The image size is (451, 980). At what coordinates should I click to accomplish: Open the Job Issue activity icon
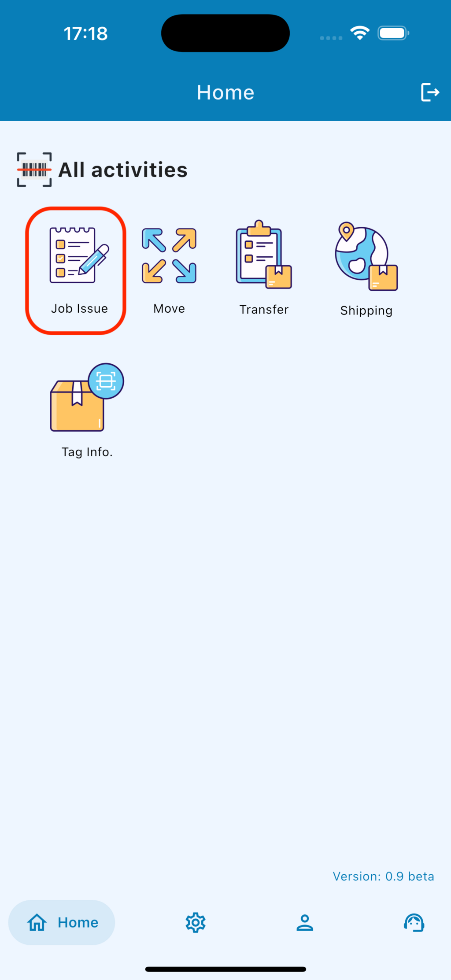[x=79, y=255]
